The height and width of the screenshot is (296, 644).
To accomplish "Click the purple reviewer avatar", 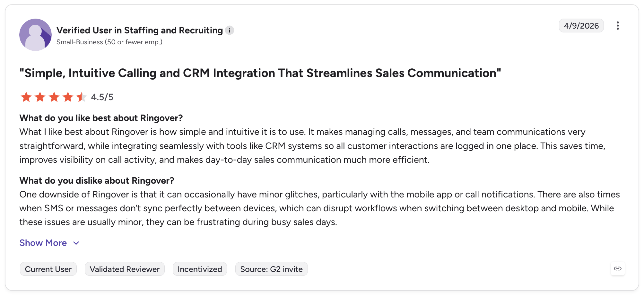I will [35, 35].
